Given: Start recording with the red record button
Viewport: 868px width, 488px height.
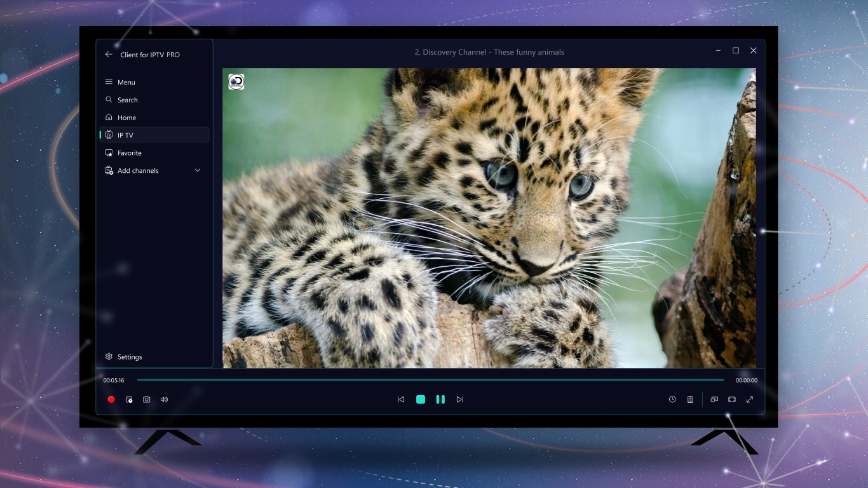Looking at the screenshot, I should coord(111,400).
